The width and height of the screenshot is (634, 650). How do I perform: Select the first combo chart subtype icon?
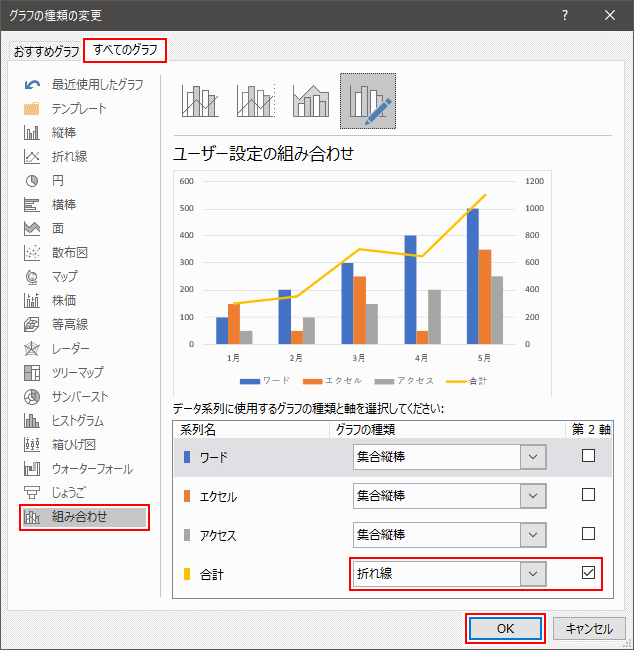200,101
